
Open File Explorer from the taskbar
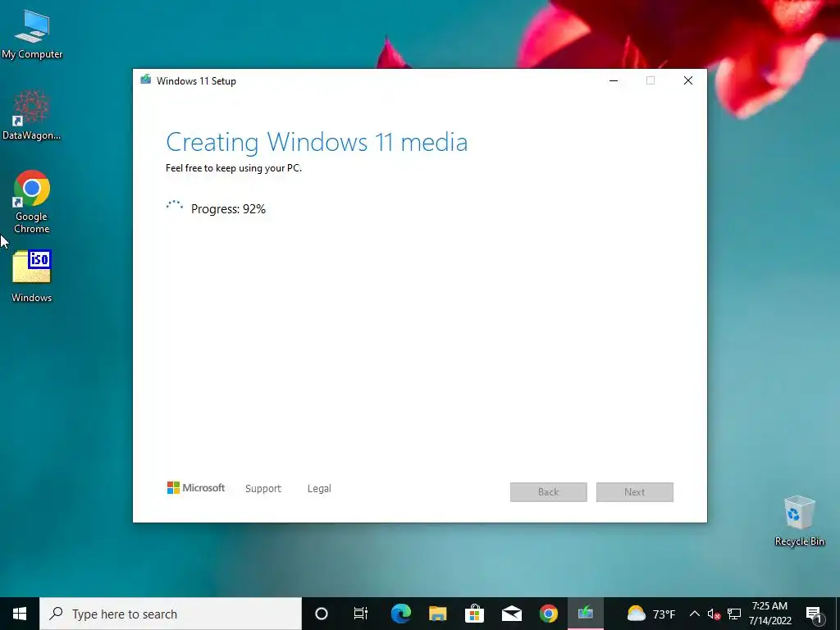pyautogui.click(x=438, y=614)
